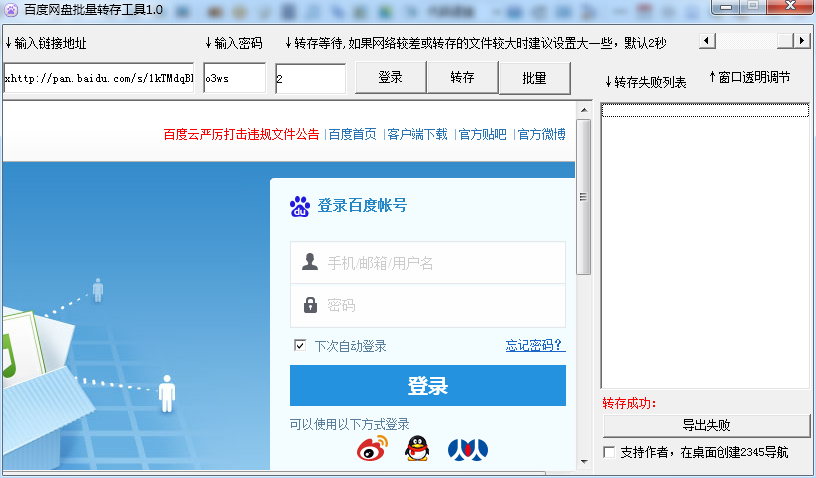Click the Baidu paw logo

point(300,206)
